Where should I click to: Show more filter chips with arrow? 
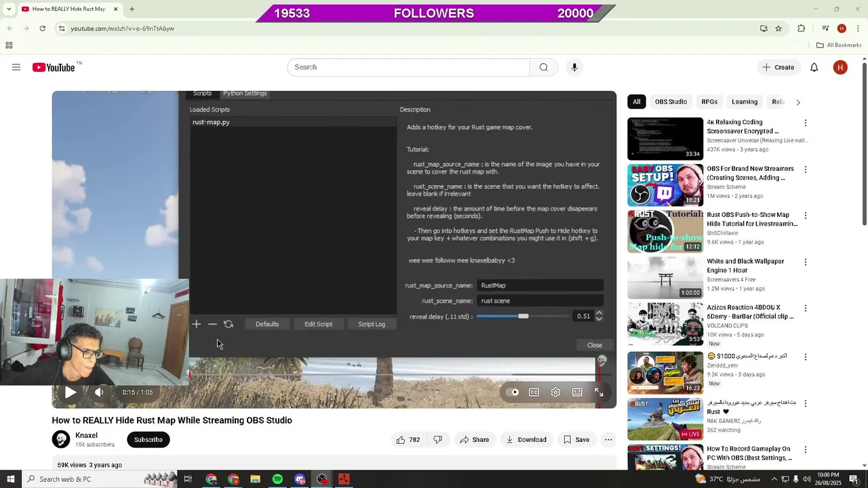(x=798, y=102)
